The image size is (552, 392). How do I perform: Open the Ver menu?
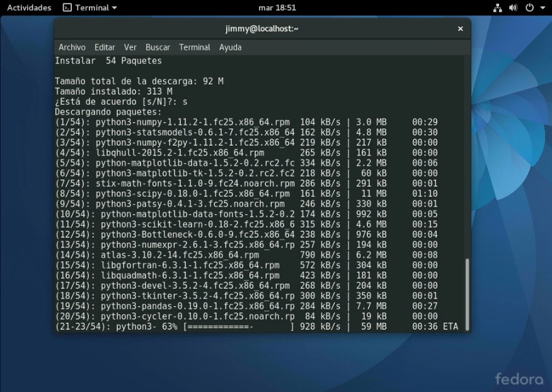click(130, 47)
